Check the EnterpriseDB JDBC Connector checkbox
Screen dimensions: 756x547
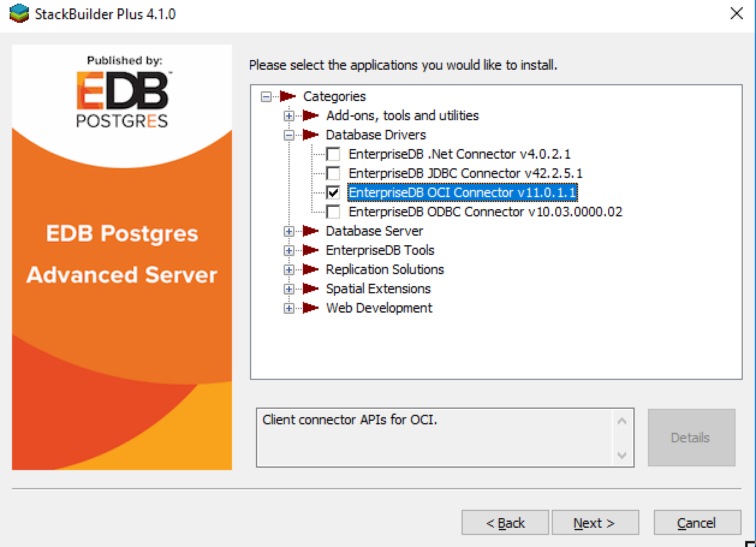333,174
